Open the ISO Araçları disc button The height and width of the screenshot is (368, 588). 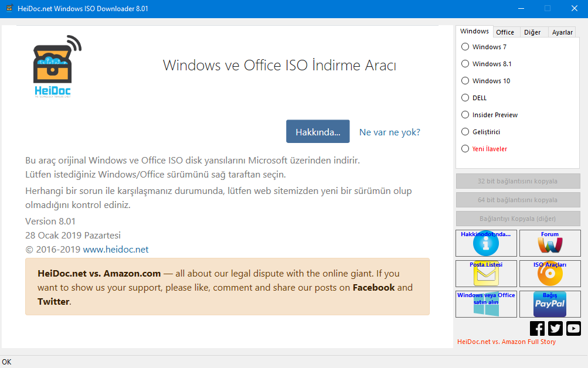550,274
